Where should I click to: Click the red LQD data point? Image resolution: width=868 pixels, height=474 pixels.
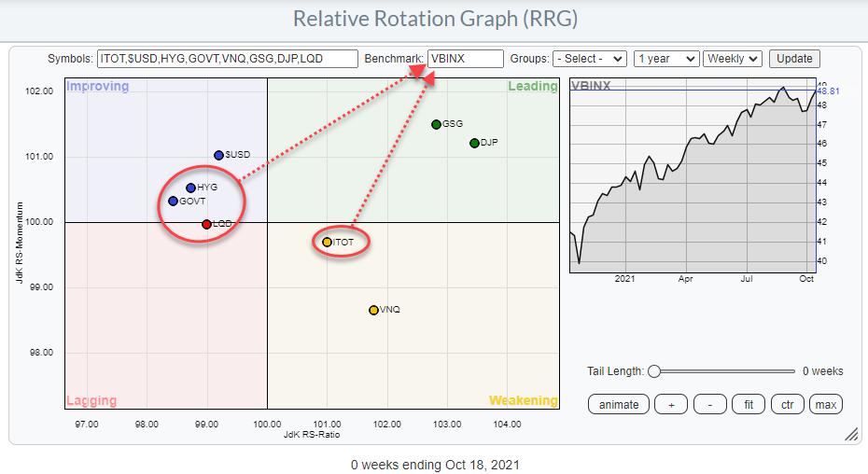206,224
